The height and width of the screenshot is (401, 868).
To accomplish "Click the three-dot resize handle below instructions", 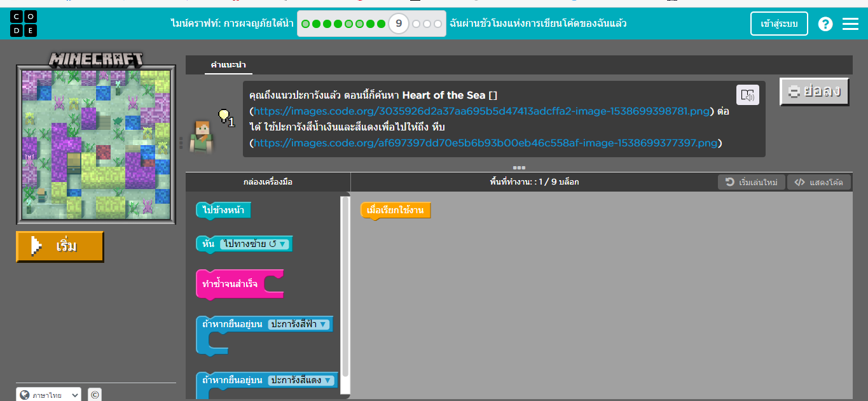I will point(519,168).
